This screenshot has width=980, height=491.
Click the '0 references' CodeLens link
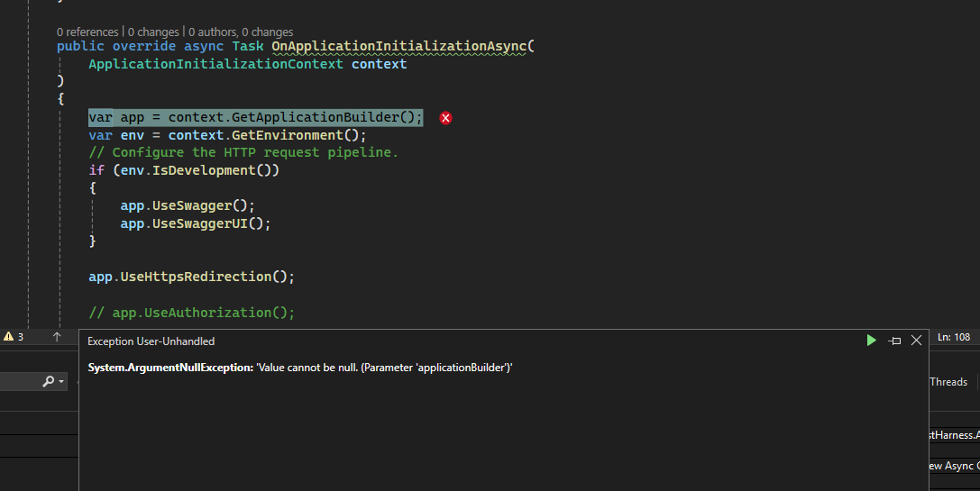coord(87,32)
